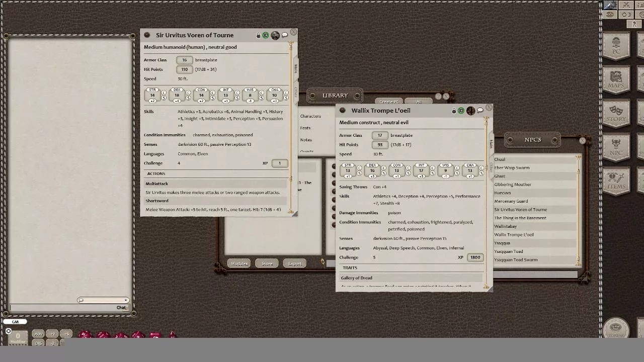Screen dimensions: 644x362
Task: Toggle the lock icon on Sir Urvitus sheet
Action: point(259,35)
